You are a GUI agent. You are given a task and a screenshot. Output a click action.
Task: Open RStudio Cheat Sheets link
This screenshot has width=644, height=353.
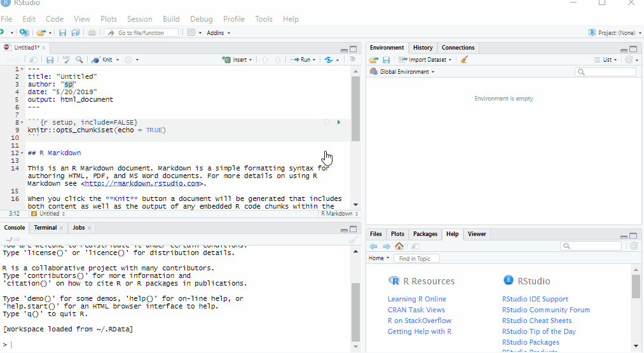[537, 321]
